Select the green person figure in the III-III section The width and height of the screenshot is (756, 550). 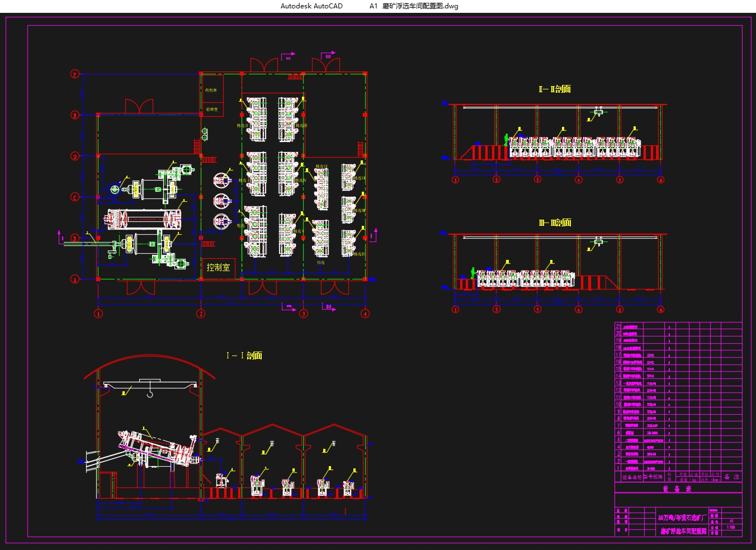[x=472, y=273]
